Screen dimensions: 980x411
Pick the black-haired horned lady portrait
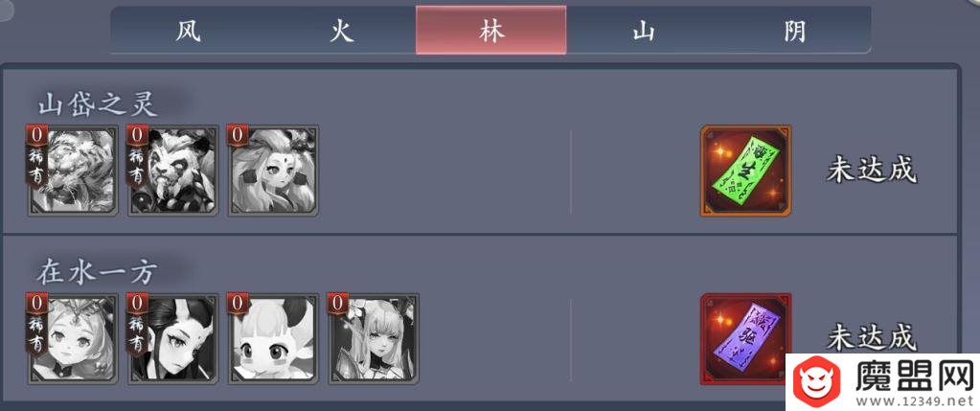coord(173,338)
